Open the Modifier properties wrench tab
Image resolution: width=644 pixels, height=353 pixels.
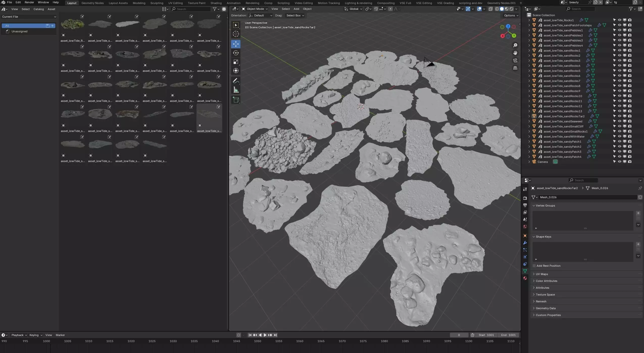click(525, 243)
